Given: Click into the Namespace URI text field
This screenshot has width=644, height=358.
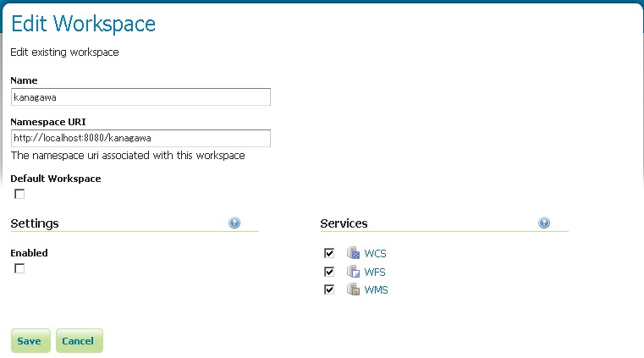Looking at the screenshot, I should pos(140,138).
